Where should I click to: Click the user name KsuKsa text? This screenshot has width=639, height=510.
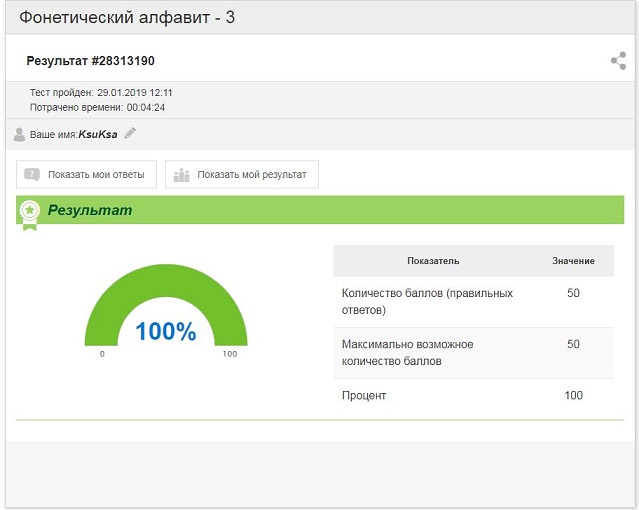[x=98, y=134]
